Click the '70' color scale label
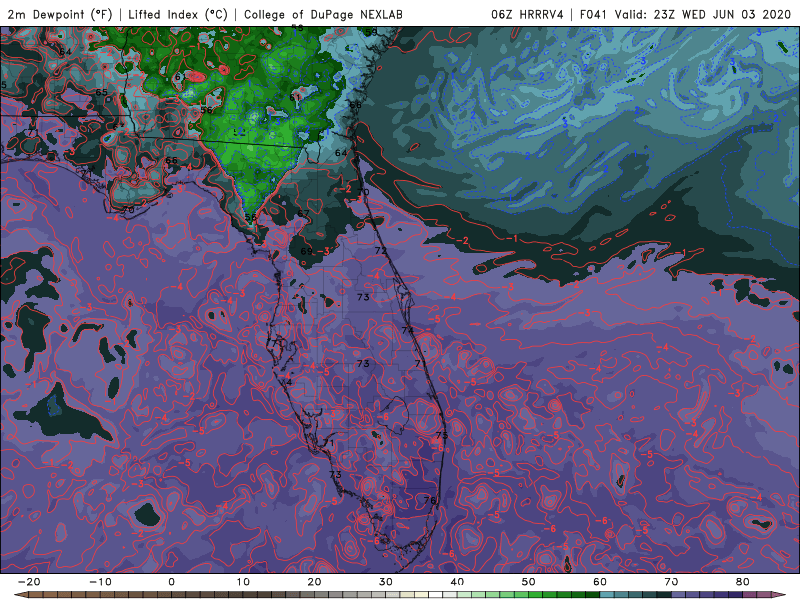This screenshot has height=600, width=800. 671,582
